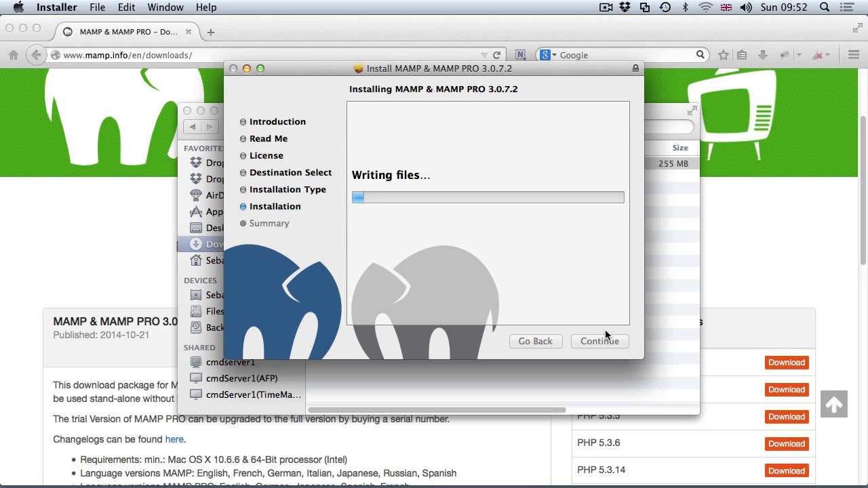The width and height of the screenshot is (868, 488).
Task: Click the N clipper toolbar icon
Action: (520, 55)
